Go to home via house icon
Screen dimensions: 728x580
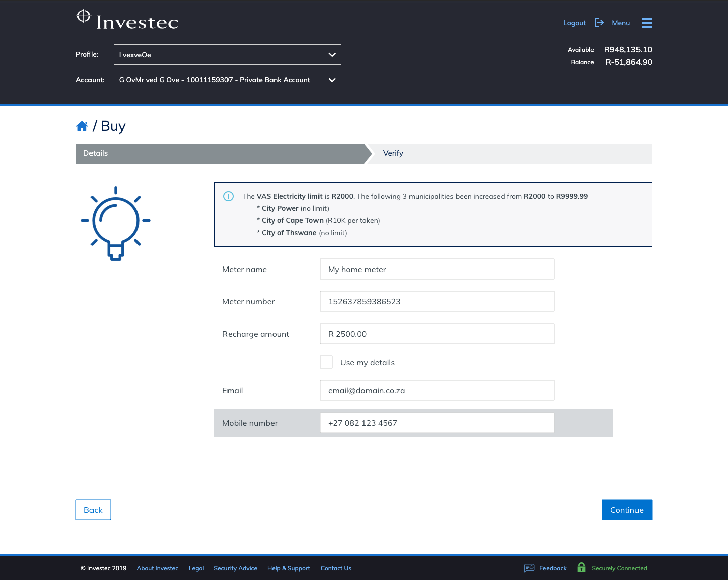click(82, 126)
